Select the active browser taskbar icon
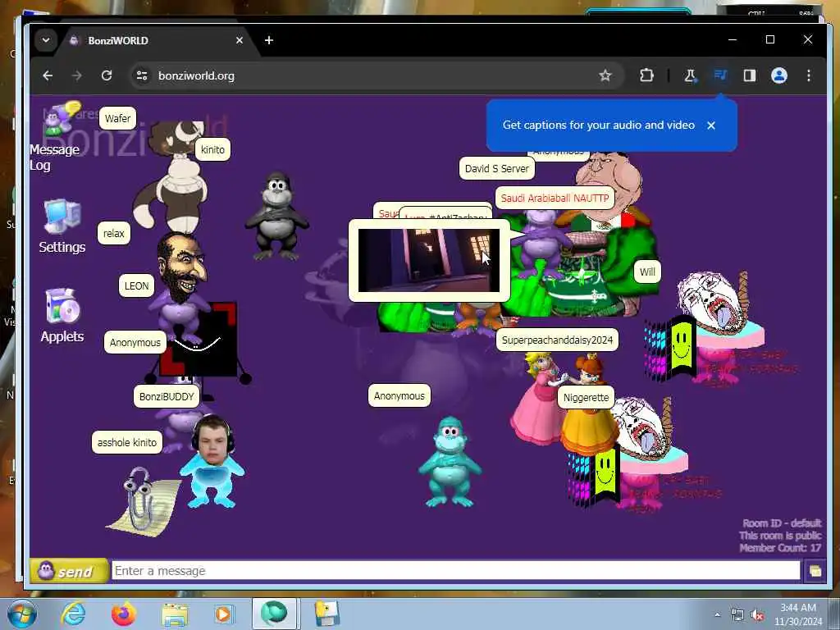The image size is (840, 630). [x=274, y=614]
